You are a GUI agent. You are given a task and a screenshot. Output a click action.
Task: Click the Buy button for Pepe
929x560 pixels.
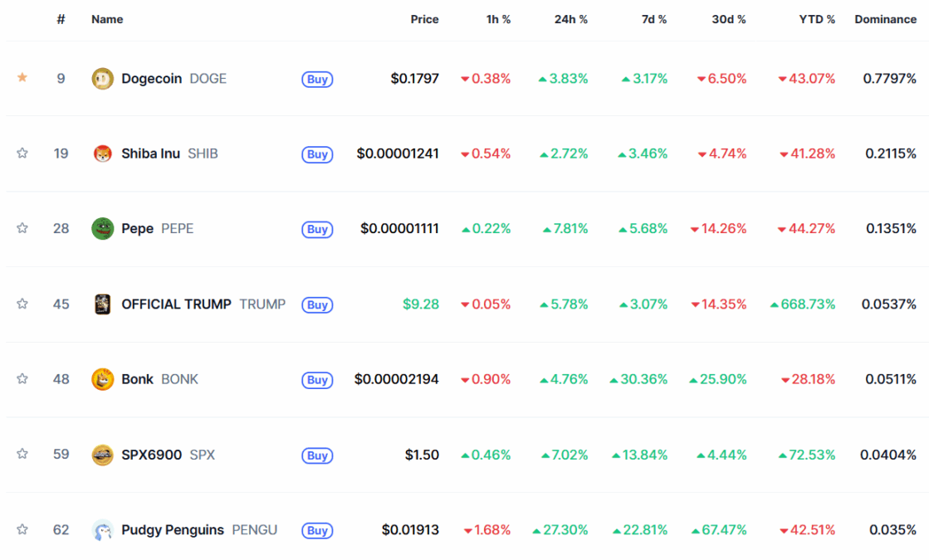click(318, 229)
